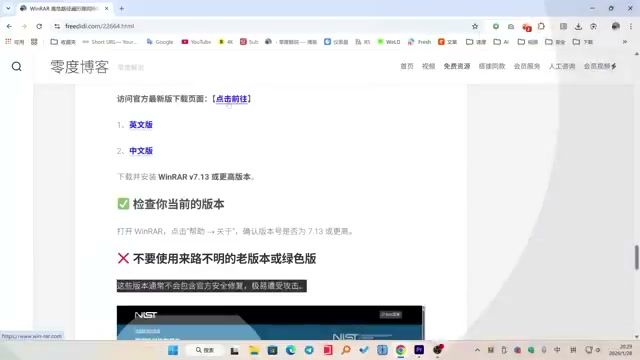Open the 中文版 download link
Viewport: 640px width, 360px height.
[x=141, y=151]
